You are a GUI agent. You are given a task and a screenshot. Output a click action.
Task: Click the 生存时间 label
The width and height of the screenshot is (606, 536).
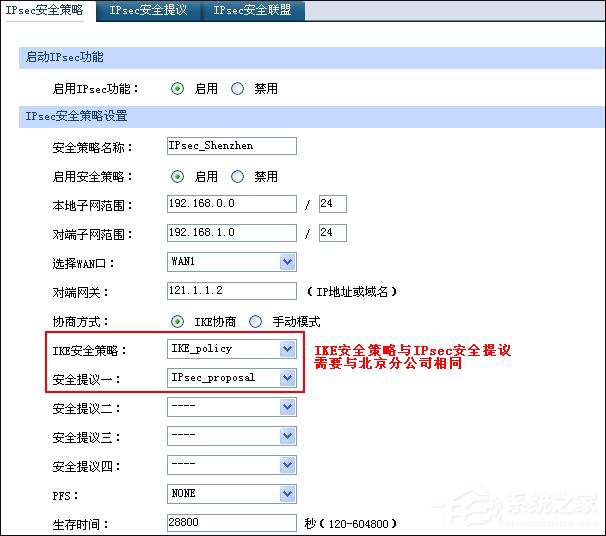80,525
